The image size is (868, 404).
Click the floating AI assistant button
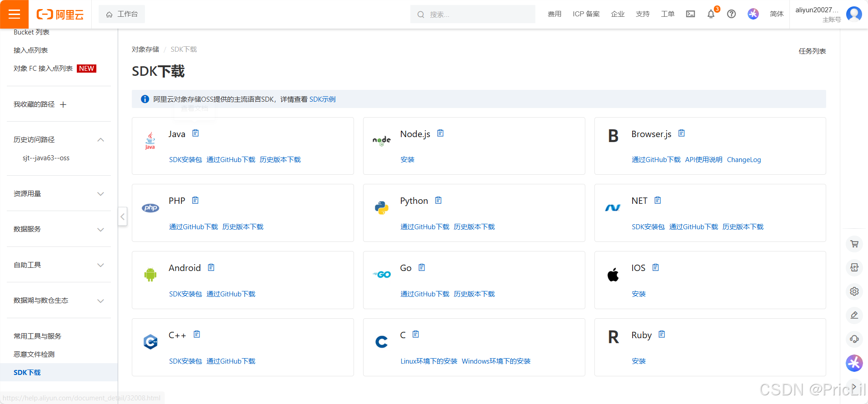pos(854,363)
